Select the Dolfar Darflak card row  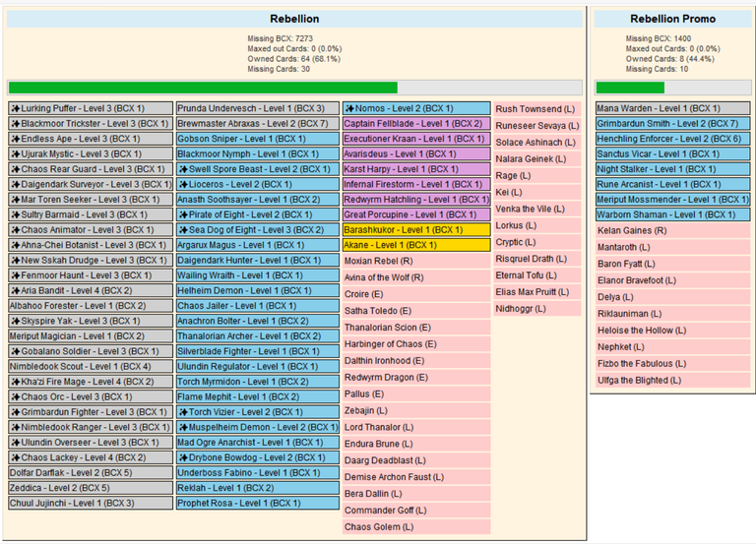(91, 473)
